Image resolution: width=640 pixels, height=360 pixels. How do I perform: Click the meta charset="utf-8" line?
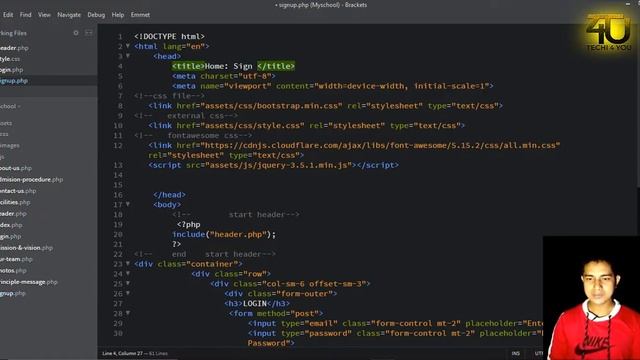click(x=224, y=76)
